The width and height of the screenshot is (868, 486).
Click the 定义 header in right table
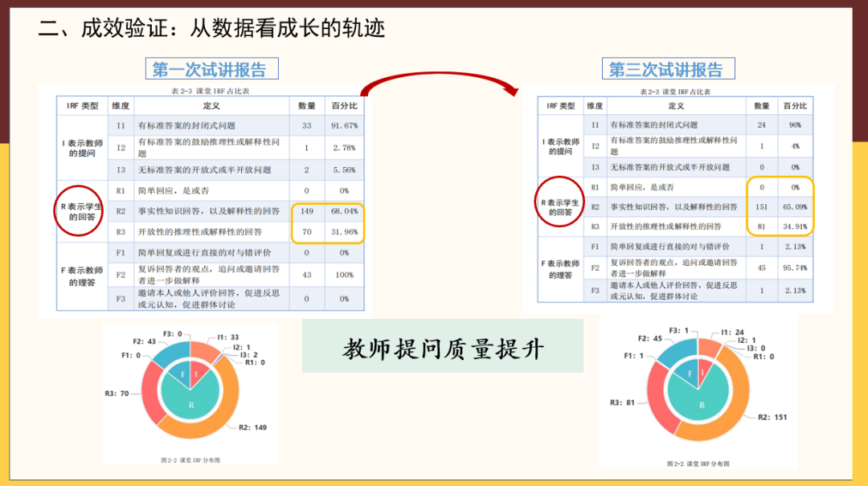coord(675,106)
